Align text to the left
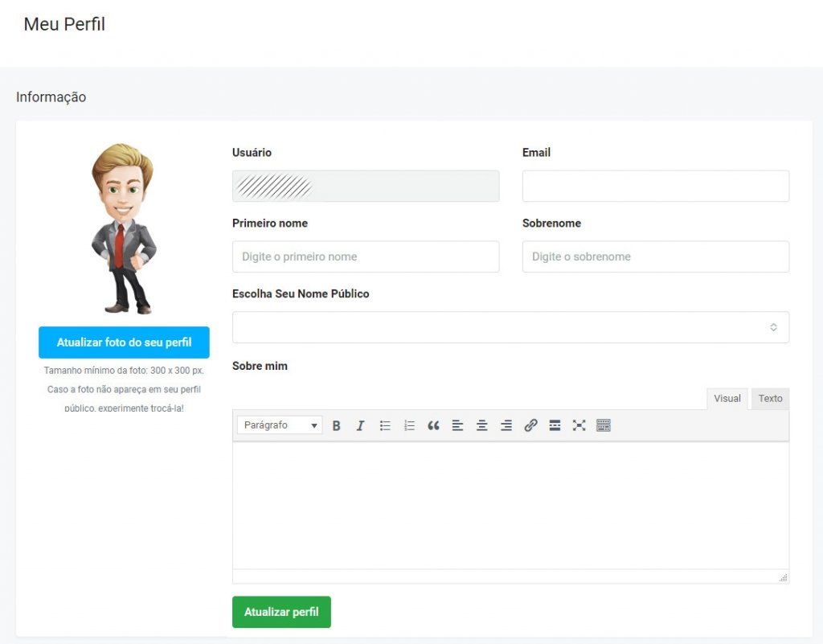Image resolution: width=823 pixels, height=644 pixels. point(457,426)
